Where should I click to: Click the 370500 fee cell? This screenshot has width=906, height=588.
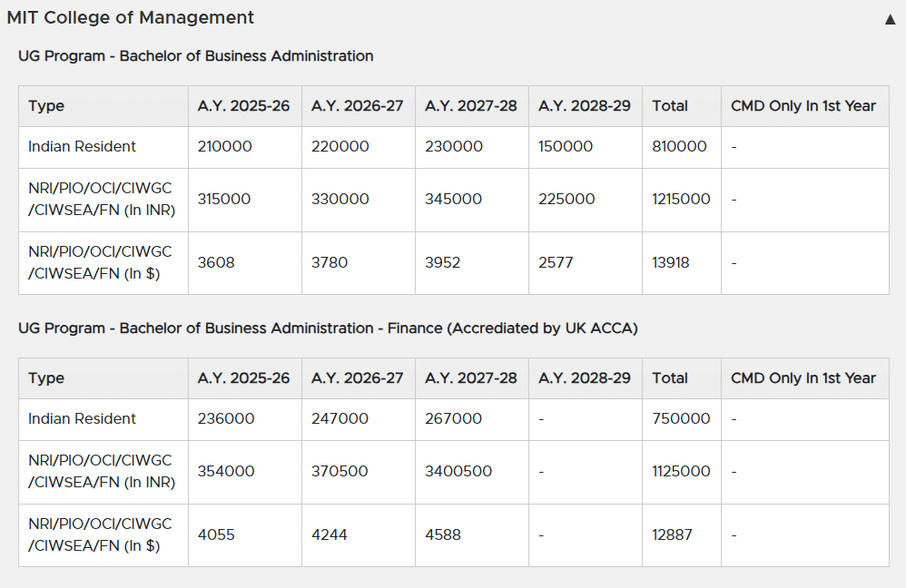pyautogui.click(x=340, y=472)
